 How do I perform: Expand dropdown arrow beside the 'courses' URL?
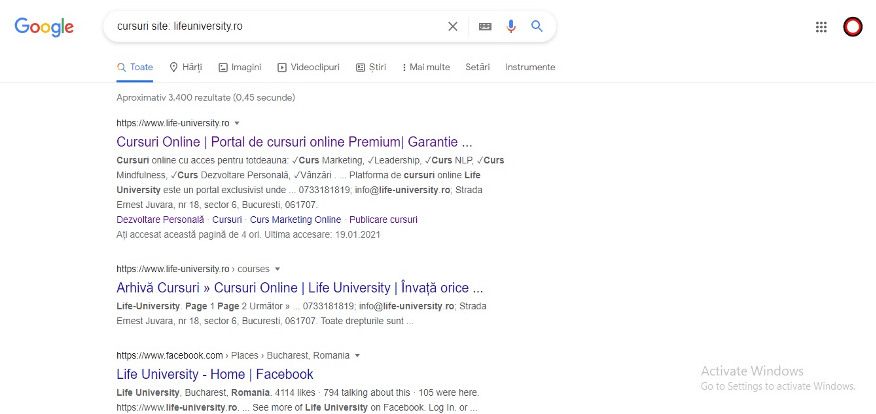pos(277,269)
